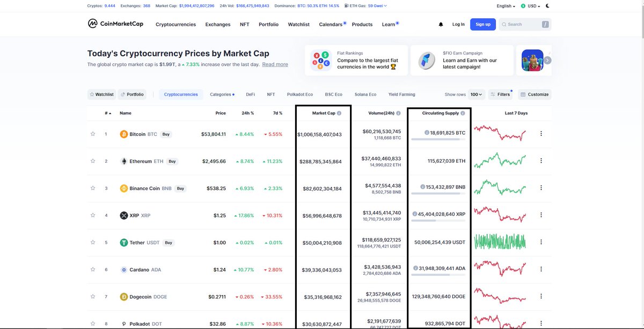Open the notifications bell

[441, 24]
